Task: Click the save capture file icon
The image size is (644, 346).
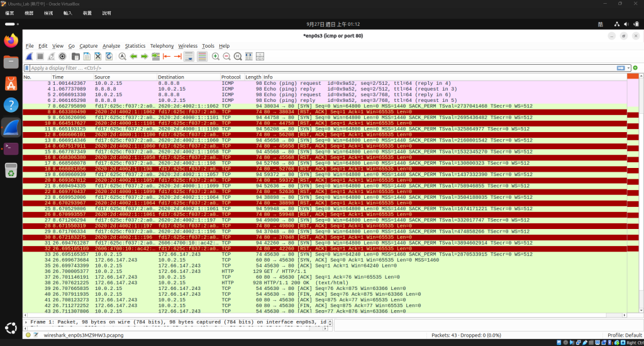Action: tap(87, 57)
